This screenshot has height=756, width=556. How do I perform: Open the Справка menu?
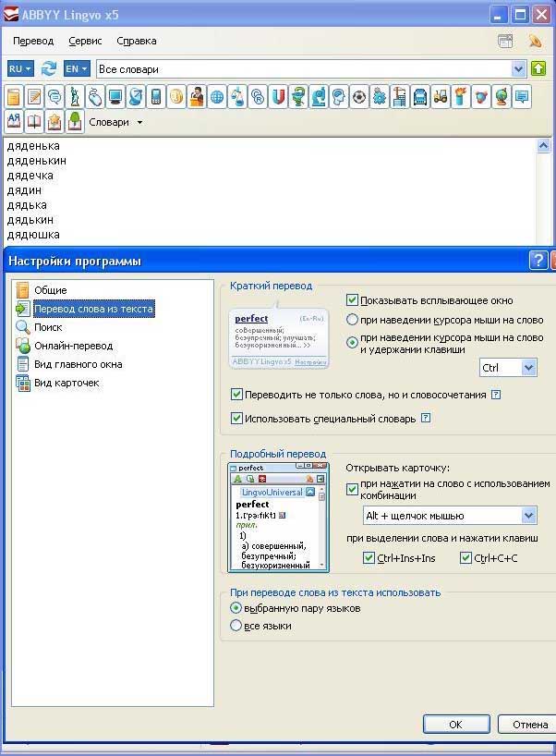click(137, 41)
